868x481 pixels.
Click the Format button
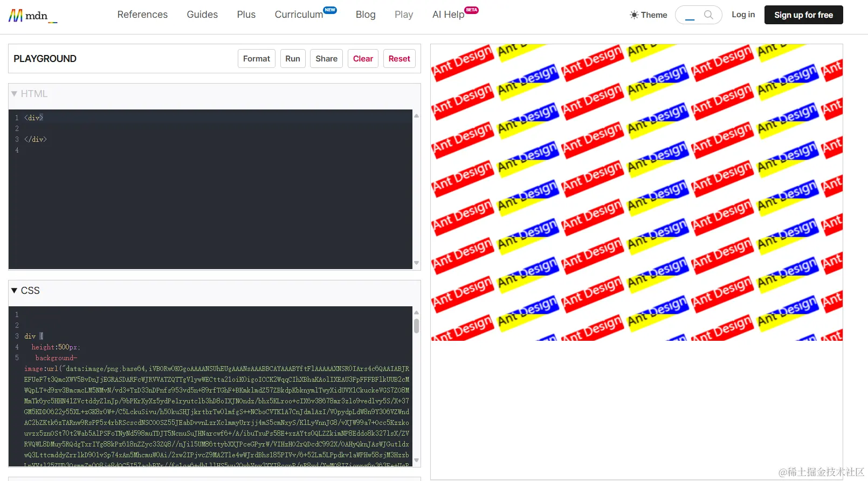(x=257, y=59)
